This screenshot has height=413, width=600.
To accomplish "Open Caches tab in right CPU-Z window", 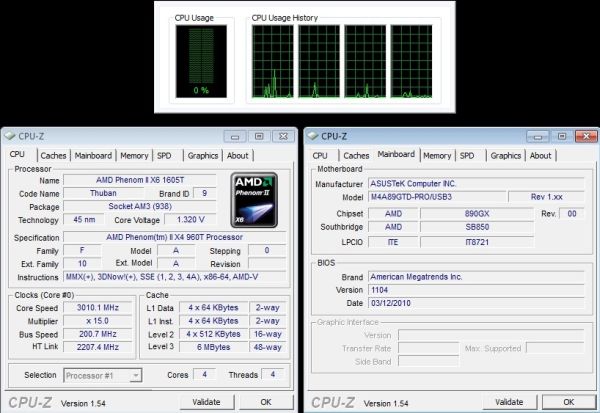I will point(356,156).
